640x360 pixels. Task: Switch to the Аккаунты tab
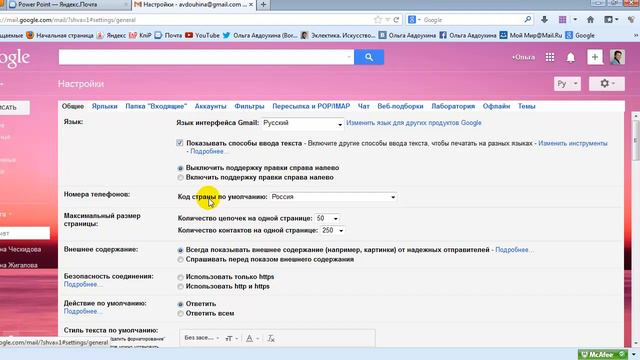coord(210,106)
